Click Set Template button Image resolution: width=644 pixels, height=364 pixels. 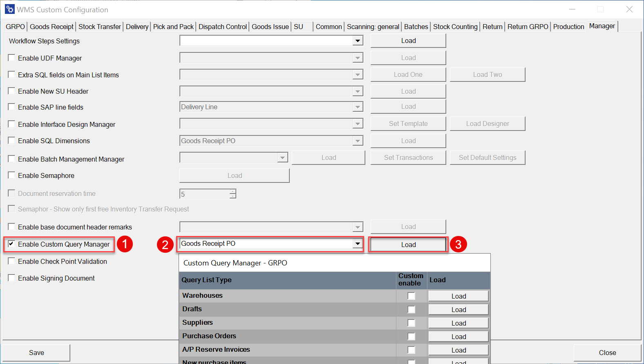[408, 124]
